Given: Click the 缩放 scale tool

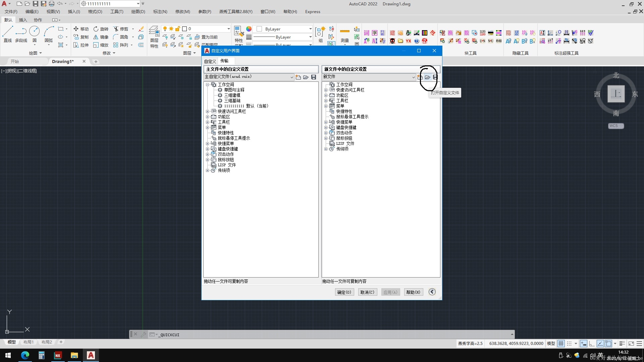Looking at the screenshot, I should 101,45.
